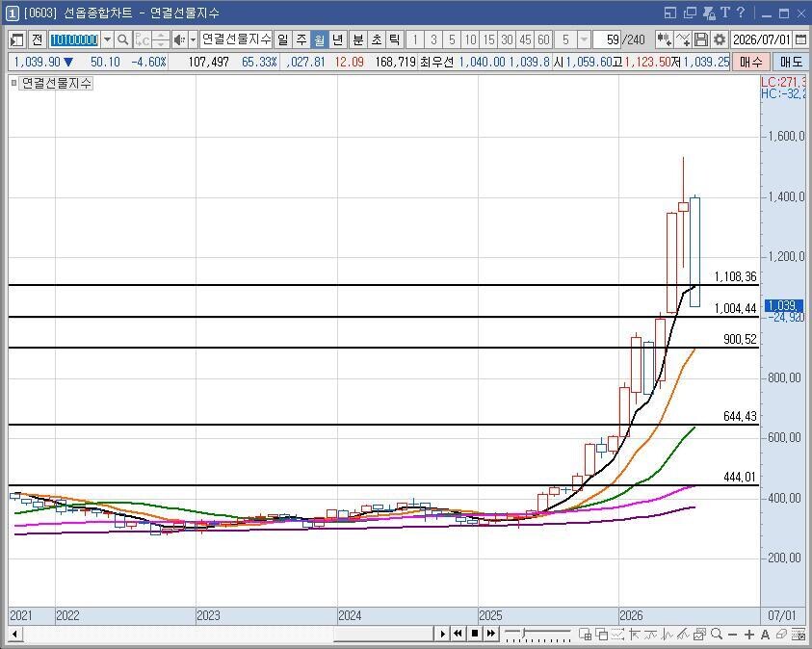This screenshot has width=812, height=649.
Task: Click the item search magnifier icon
Action: [122, 39]
